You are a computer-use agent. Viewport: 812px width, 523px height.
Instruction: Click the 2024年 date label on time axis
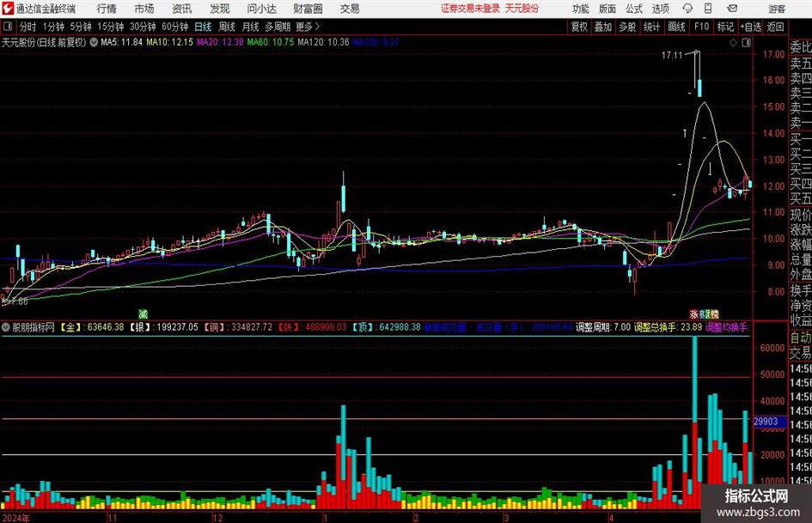click(15, 517)
